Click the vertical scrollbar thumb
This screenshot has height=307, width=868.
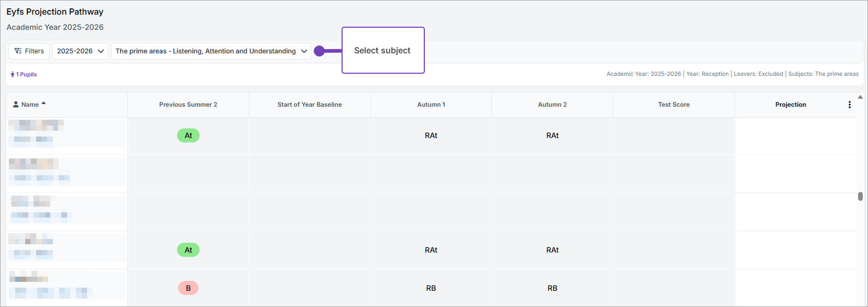pyautogui.click(x=860, y=197)
